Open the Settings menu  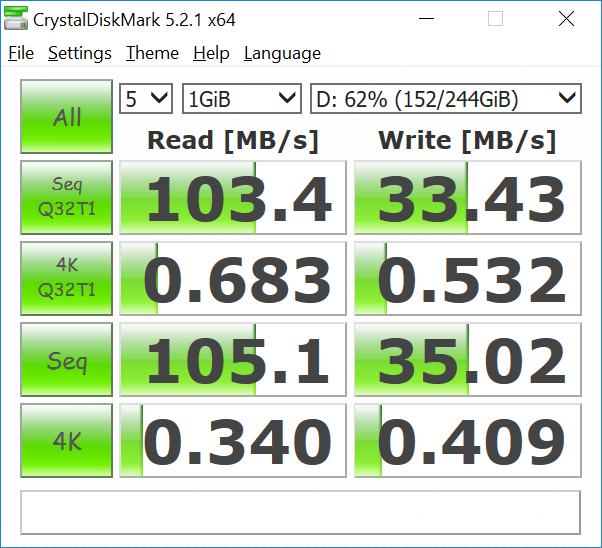(80, 53)
